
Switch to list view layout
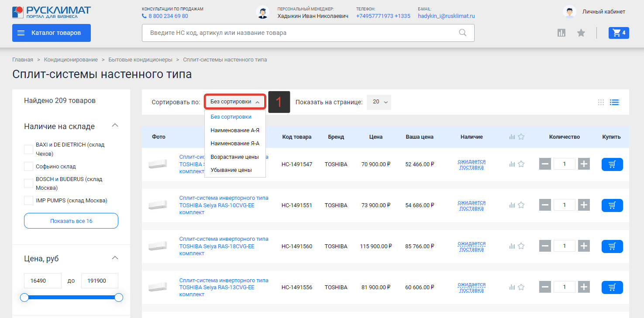tap(615, 102)
